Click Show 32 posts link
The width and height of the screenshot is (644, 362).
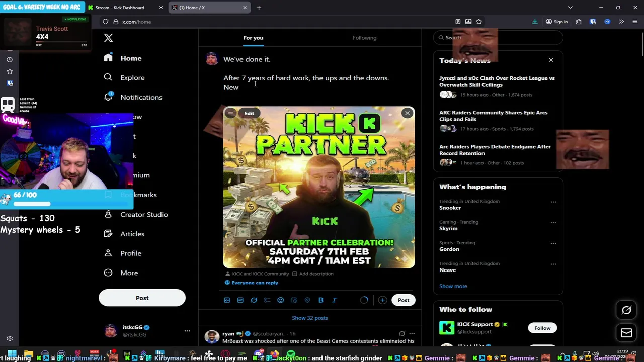tap(310, 318)
